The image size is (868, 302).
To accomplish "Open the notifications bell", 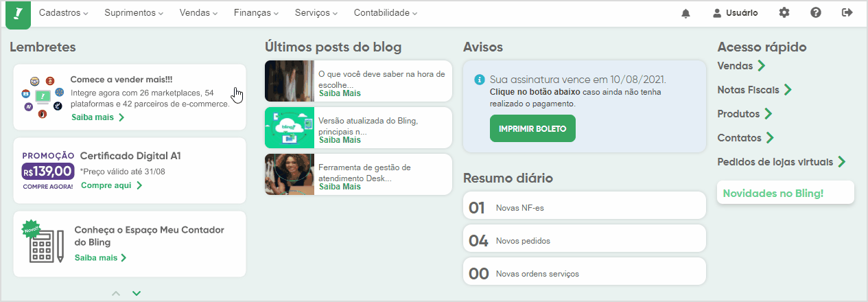I will [685, 13].
